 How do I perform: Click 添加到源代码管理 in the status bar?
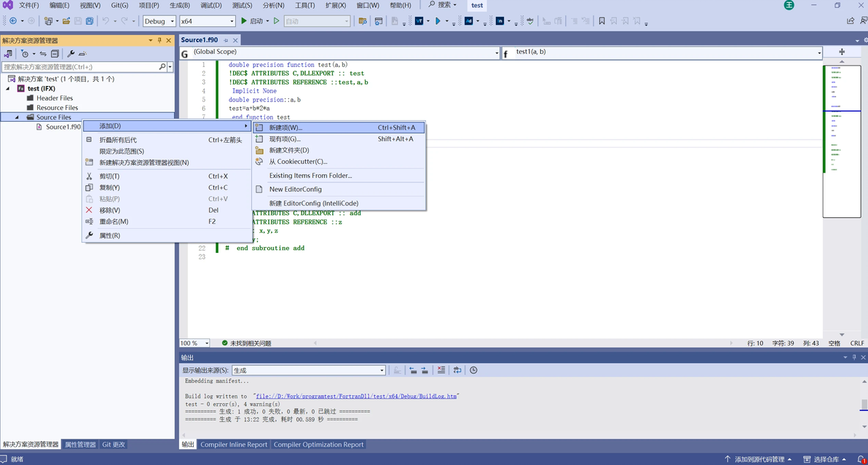[x=759, y=459]
